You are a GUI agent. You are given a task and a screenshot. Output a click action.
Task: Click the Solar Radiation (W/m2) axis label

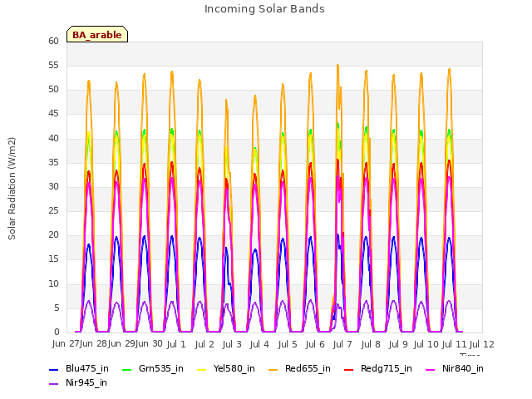(12, 189)
